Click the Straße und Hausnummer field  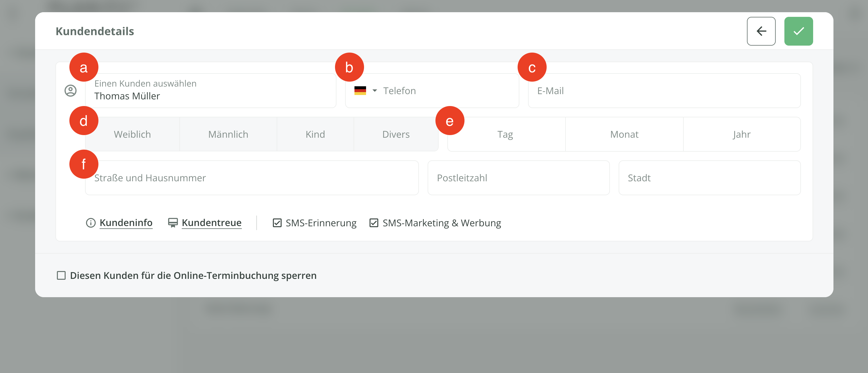click(251, 178)
